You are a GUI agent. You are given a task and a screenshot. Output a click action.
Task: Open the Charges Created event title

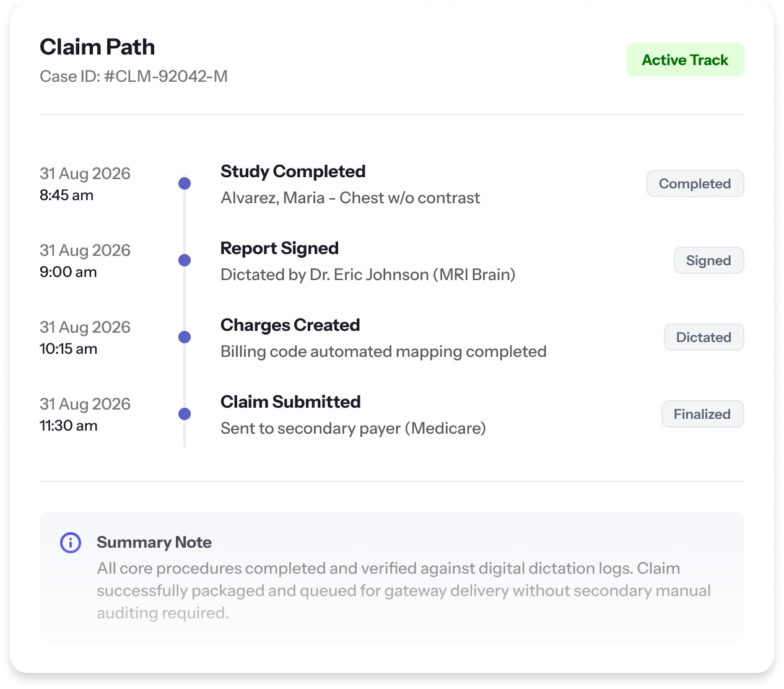(290, 325)
